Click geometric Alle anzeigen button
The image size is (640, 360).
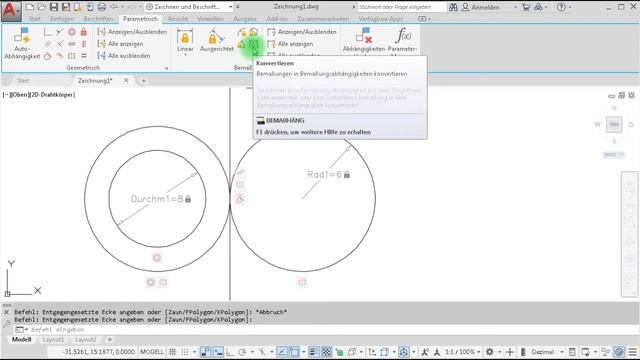click(121, 44)
